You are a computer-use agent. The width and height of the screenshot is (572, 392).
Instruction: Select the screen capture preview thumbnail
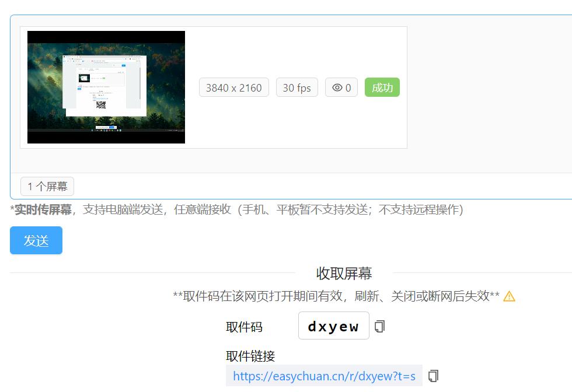click(106, 87)
